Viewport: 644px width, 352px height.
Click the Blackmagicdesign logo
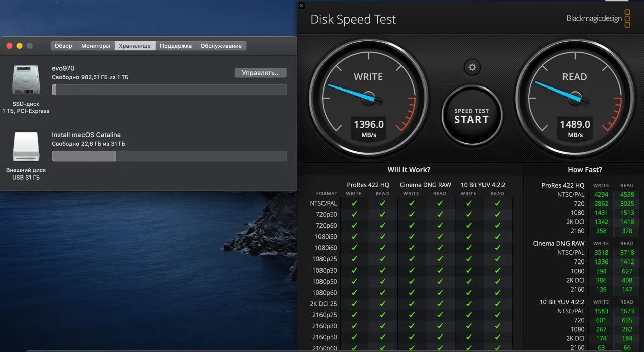(598, 18)
